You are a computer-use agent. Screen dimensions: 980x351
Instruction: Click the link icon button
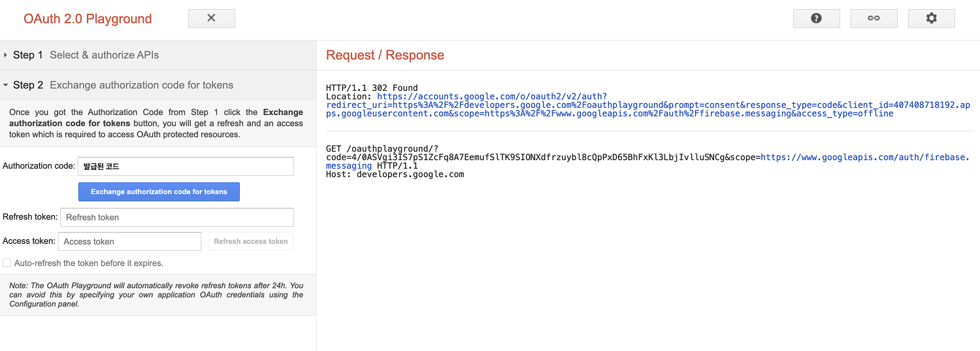click(874, 18)
